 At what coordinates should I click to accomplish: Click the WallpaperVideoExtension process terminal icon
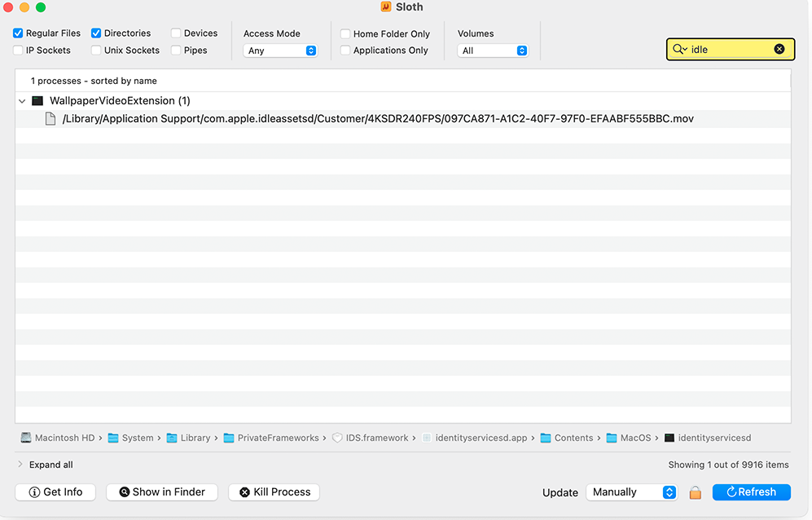[37, 100]
